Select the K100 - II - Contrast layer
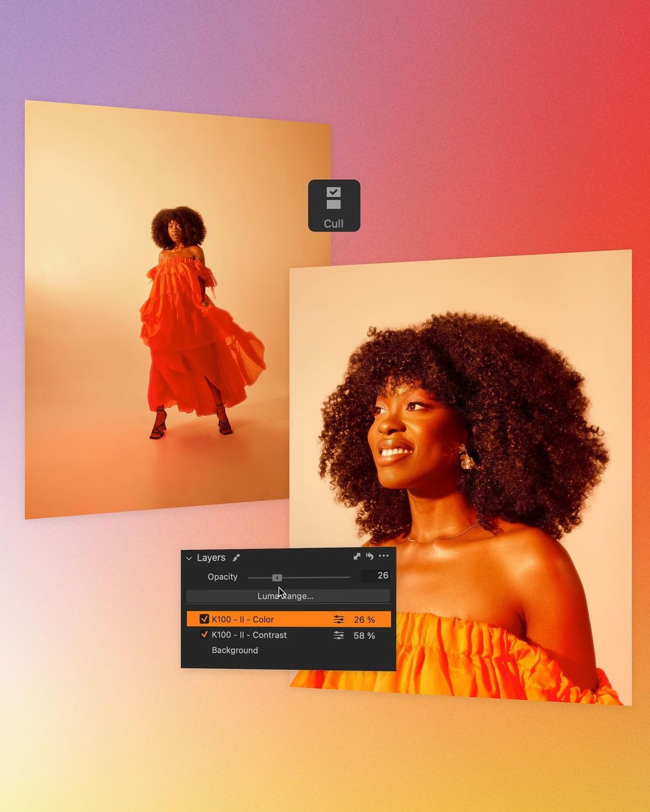 249,635
